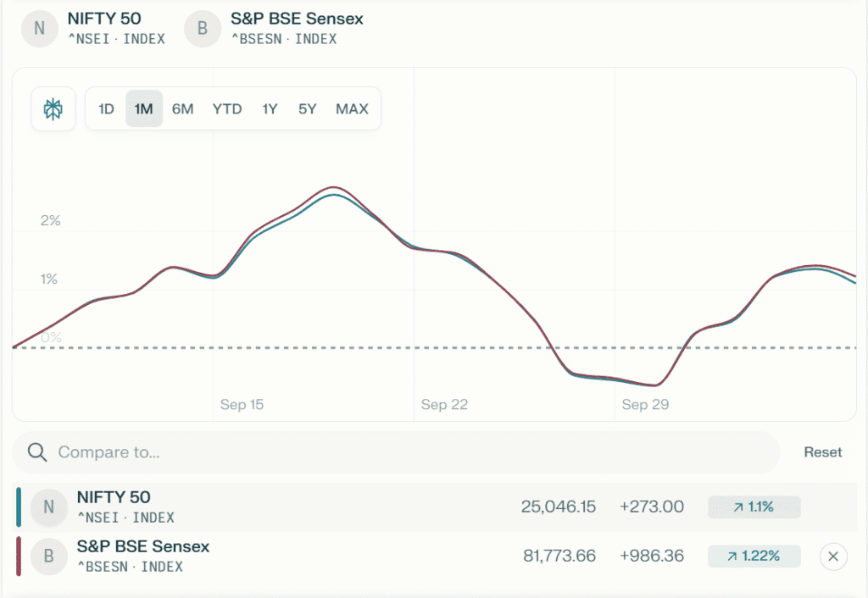Click the NIFTY 50 'N' avatar in header
The height and width of the screenshot is (598, 868).
(x=39, y=28)
